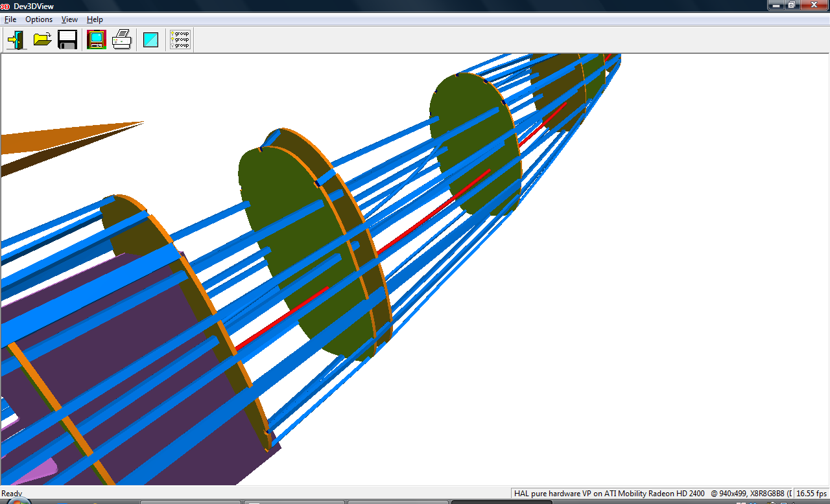Open the Options menu
830x504 pixels.
[x=39, y=19]
